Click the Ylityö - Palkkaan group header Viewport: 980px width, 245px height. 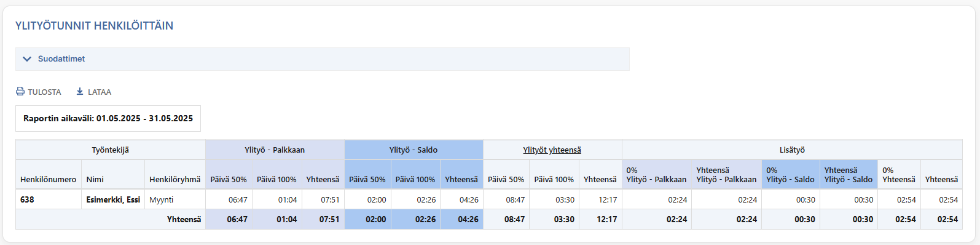click(275, 150)
